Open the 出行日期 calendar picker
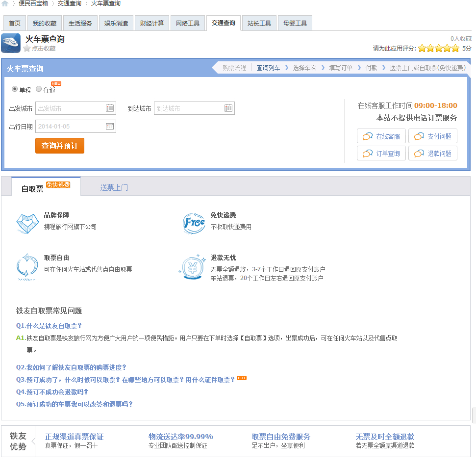The image size is (476, 466). click(110, 126)
